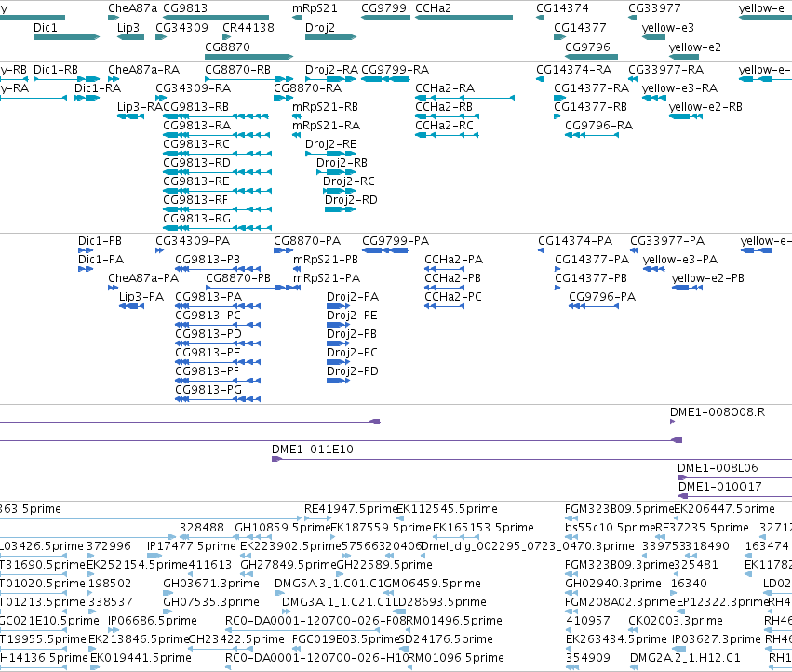Viewport: 792px width, 672px height.
Task: Select the CG33977 gene label
Action: click(x=654, y=8)
